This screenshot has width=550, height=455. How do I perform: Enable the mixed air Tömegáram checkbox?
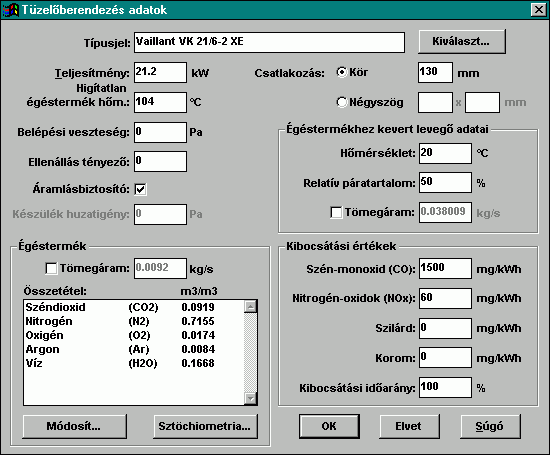(336, 213)
